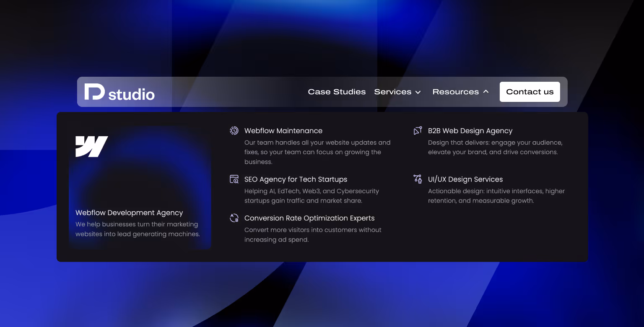This screenshot has width=644, height=327.
Task: Collapse the Resources menu
Action: point(460,91)
